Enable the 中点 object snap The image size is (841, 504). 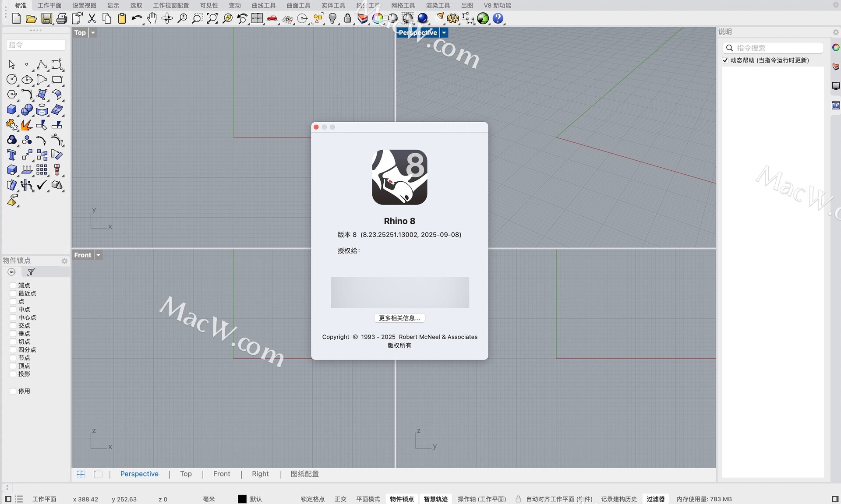(13, 310)
